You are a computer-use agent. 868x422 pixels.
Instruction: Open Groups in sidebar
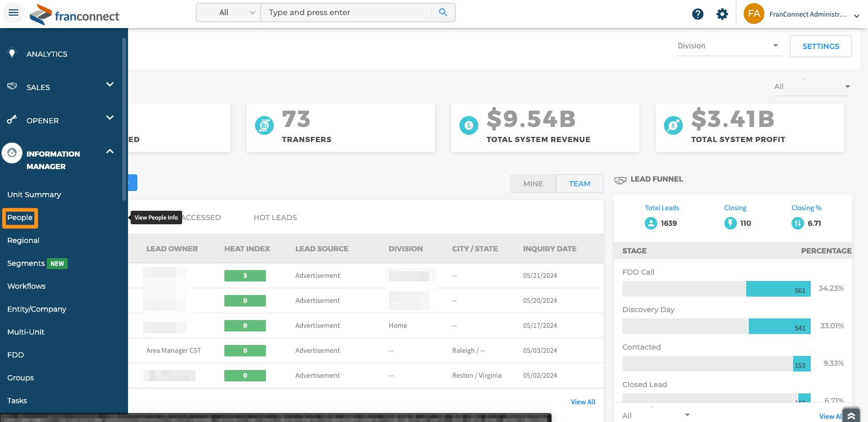coord(21,378)
